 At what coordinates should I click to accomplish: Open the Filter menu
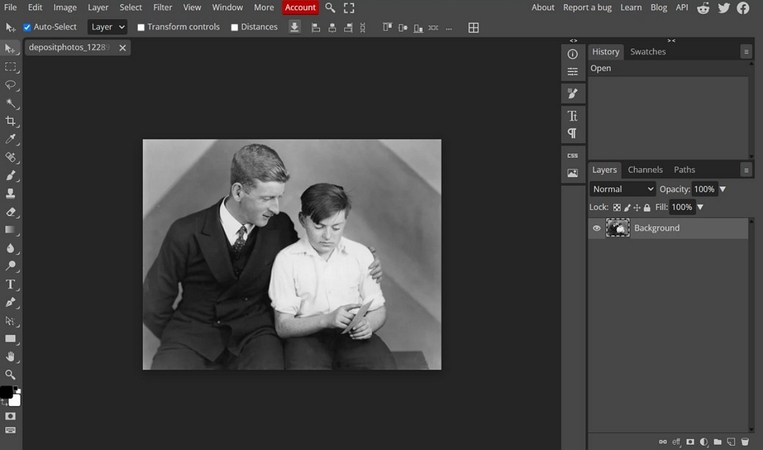[163, 7]
